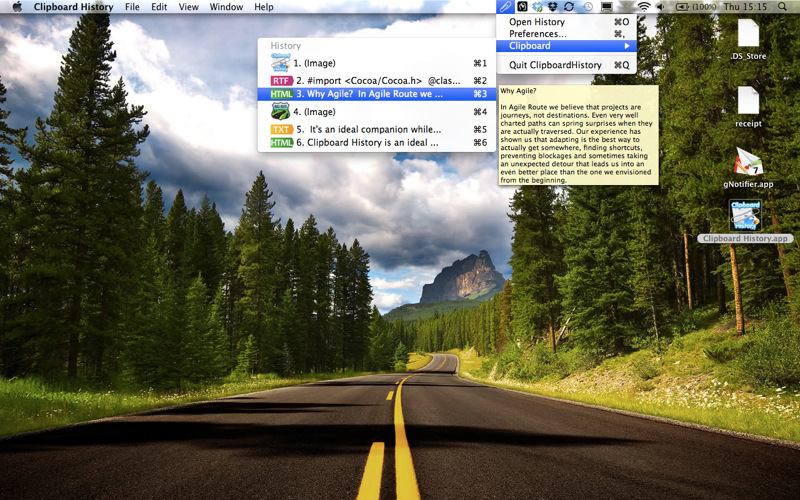Viewport: 800px width, 500px height.
Task: Open the Window menu
Action: point(226,7)
